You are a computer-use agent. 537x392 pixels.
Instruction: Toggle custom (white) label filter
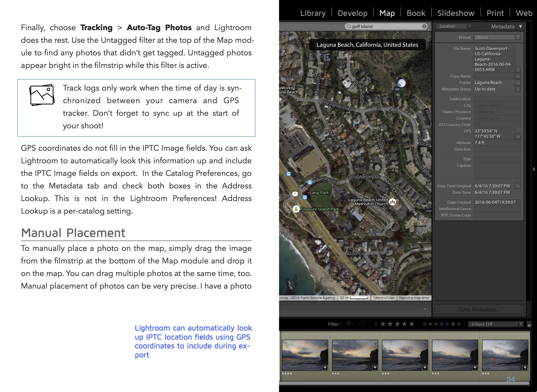[453, 324]
